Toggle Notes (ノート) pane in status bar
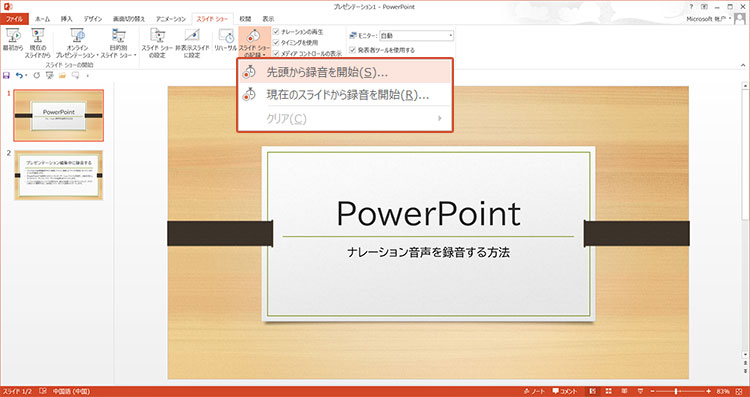This screenshot has width=750, height=397. click(x=535, y=391)
